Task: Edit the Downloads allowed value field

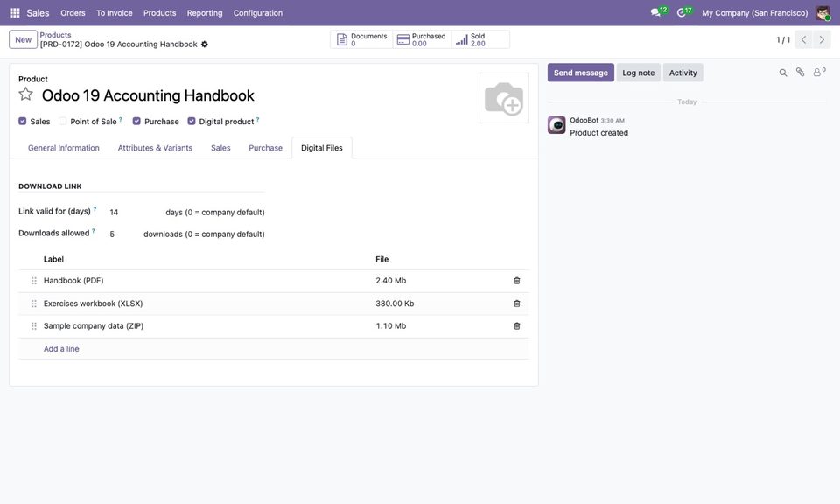Action: (122, 234)
